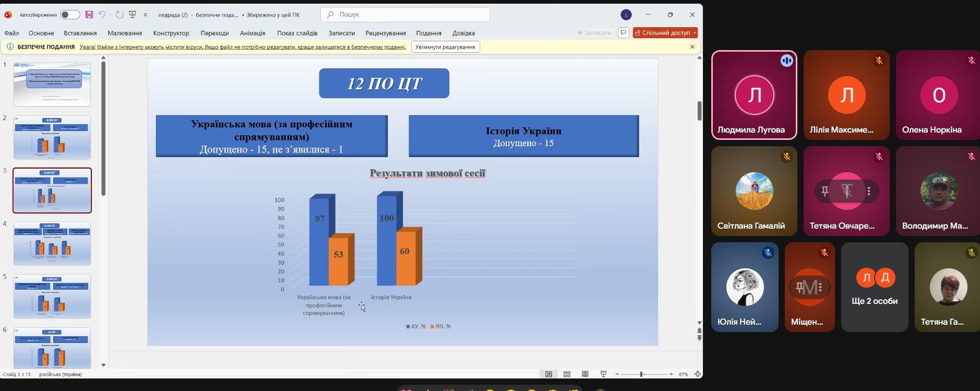Image resolution: width=980 pixels, height=391 pixels.
Task: Open Customize Quick Access Toolbar dropdown
Action: pos(146,15)
